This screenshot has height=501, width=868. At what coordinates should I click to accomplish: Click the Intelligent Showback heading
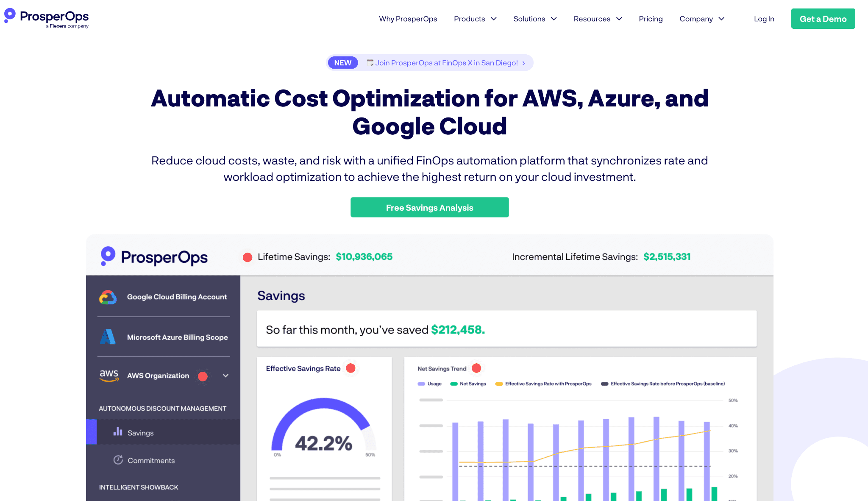click(139, 487)
